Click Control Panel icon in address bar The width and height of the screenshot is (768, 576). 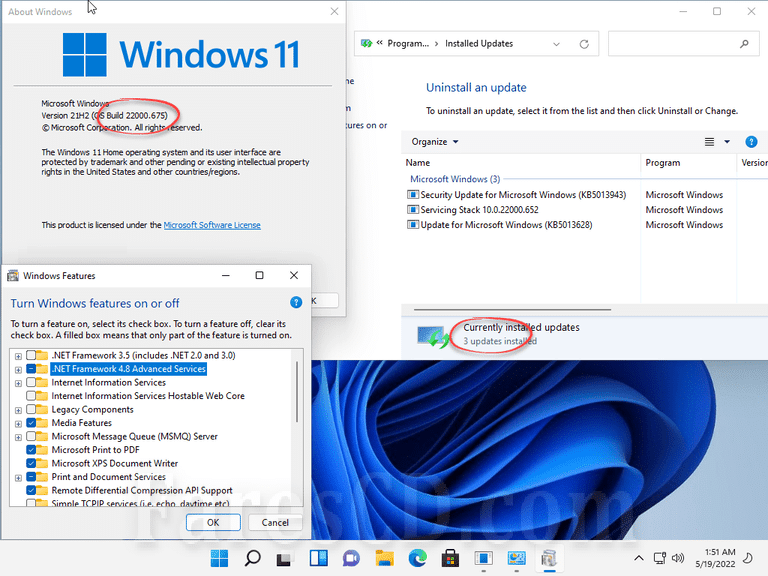point(366,44)
